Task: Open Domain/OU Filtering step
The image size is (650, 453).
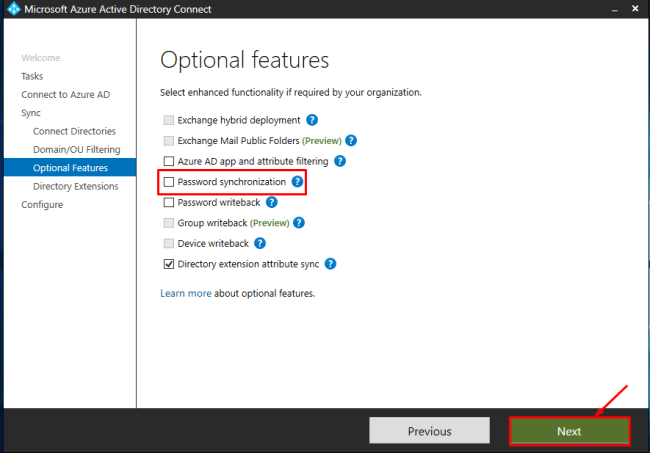Action: [x=77, y=149]
